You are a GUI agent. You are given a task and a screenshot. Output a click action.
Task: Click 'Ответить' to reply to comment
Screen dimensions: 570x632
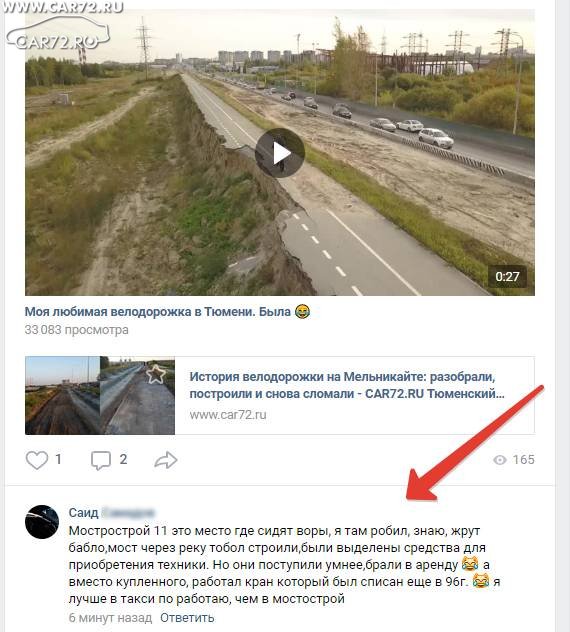pyautogui.click(x=187, y=617)
